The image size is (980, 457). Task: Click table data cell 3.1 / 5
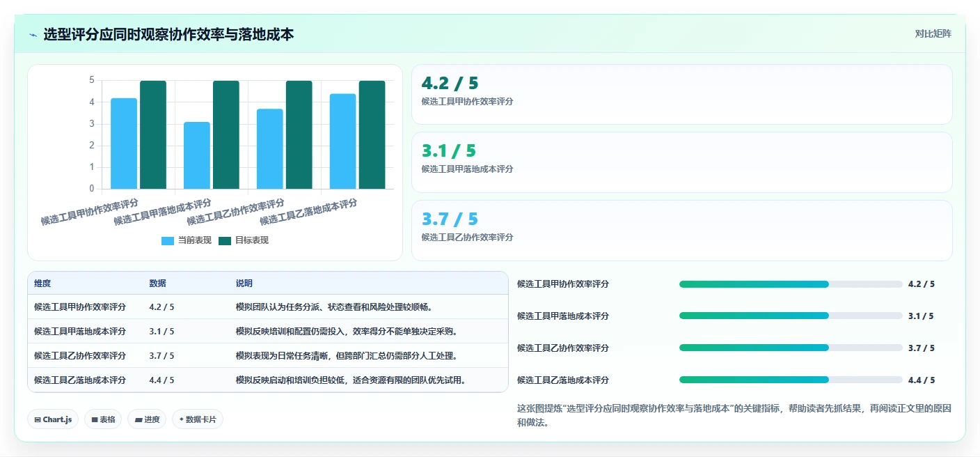pos(161,331)
